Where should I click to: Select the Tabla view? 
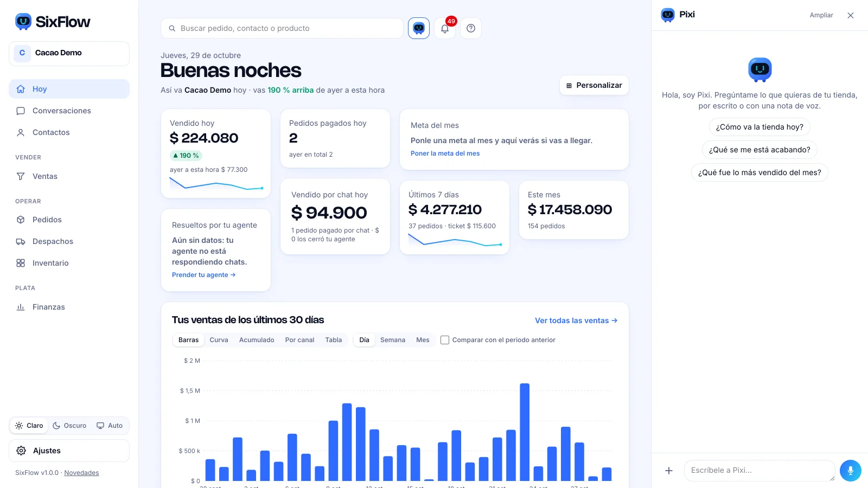334,340
